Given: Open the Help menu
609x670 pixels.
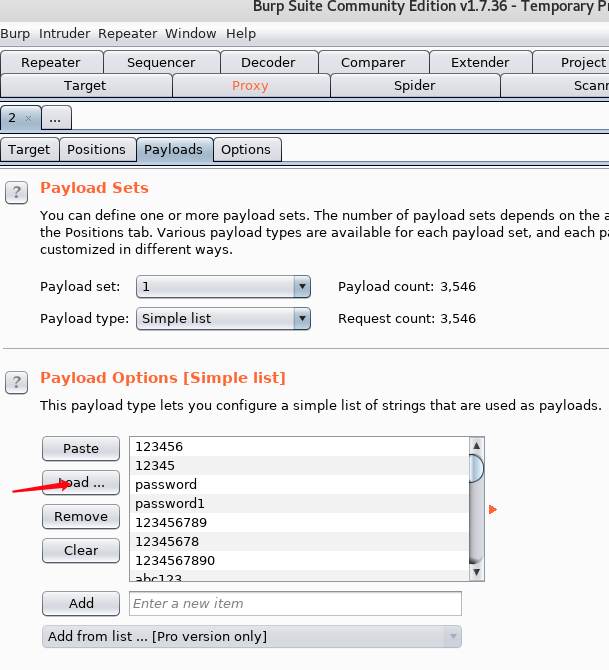Looking at the screenshot, I should (241, 33).
